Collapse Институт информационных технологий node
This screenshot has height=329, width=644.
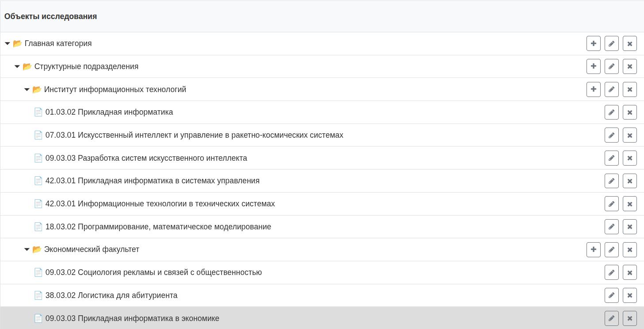click(27, 89)
